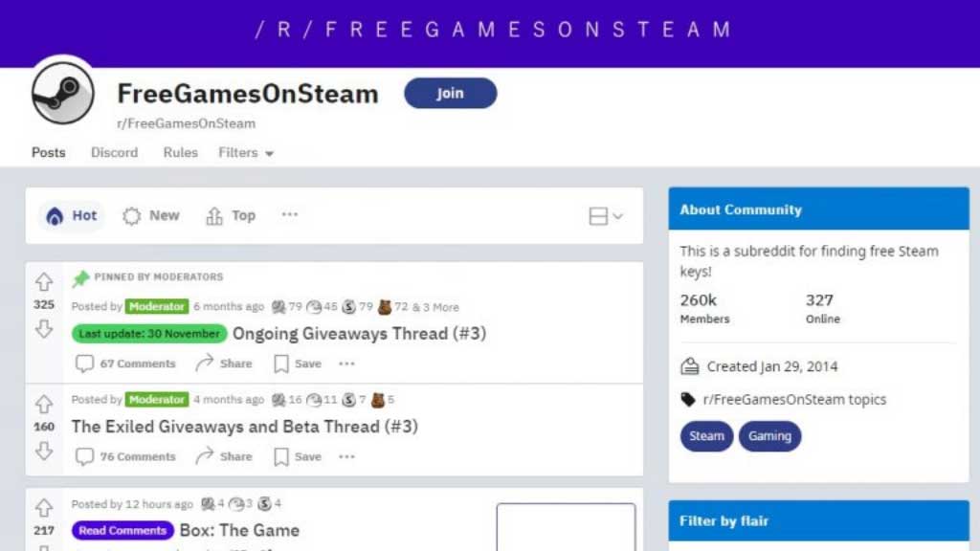Save the Exiled Giveaways post with bookmark
The height and width of the screenshot is (551, 980).
pos(298,456)
